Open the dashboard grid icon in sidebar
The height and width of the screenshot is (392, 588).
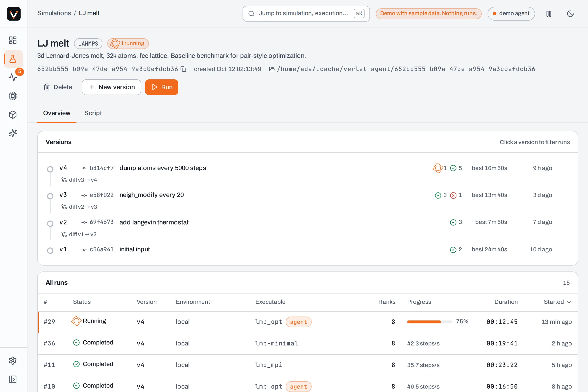click(13, 40)
